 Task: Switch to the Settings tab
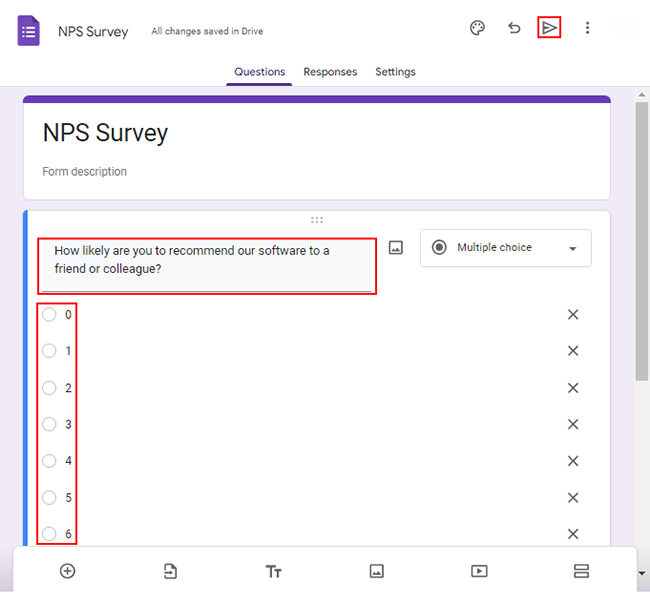(x=395, y=72)
